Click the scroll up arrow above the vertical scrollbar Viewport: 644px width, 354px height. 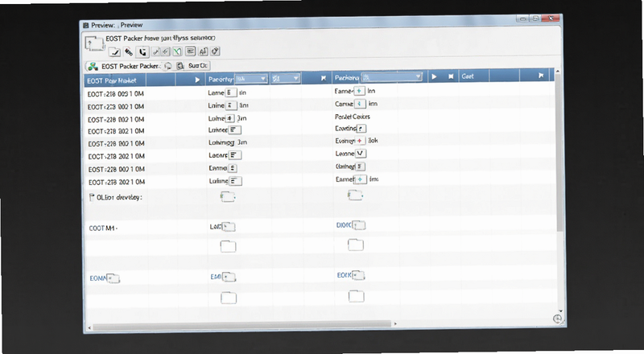[558, 72]
